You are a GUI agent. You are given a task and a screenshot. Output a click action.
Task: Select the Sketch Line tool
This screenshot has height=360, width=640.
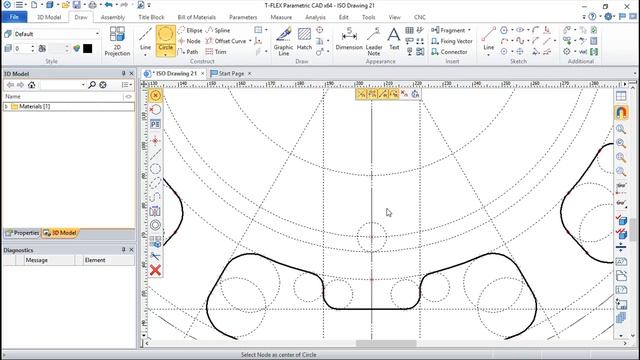pyautogui.click(x=489, y=39)
